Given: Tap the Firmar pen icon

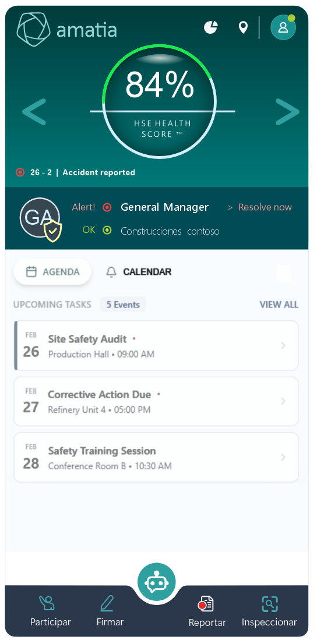Looking at the screenshot, I should pyautogui.click(x=107, y=603).
